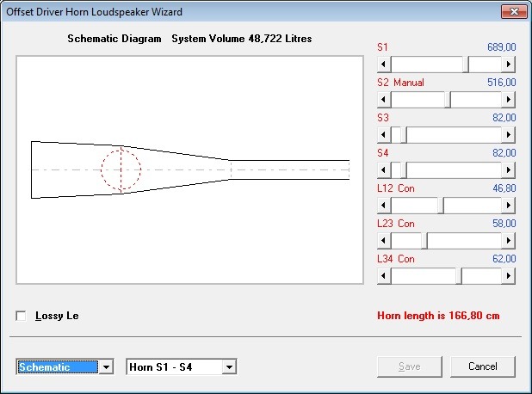Image resolution: width=532 pixels, height=394 pixels.
Task: Click the S2 Manual label
Action: (400, 83)
